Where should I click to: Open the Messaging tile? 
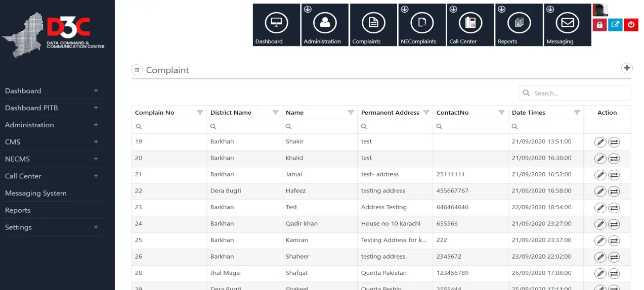pos(567,25)
